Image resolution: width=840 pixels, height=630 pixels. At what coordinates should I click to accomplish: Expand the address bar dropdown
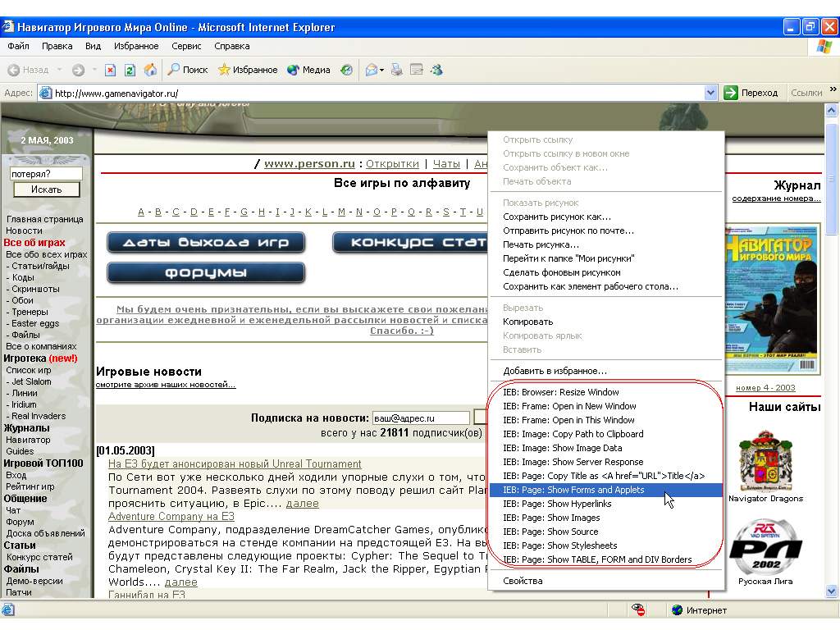point(710,93)
